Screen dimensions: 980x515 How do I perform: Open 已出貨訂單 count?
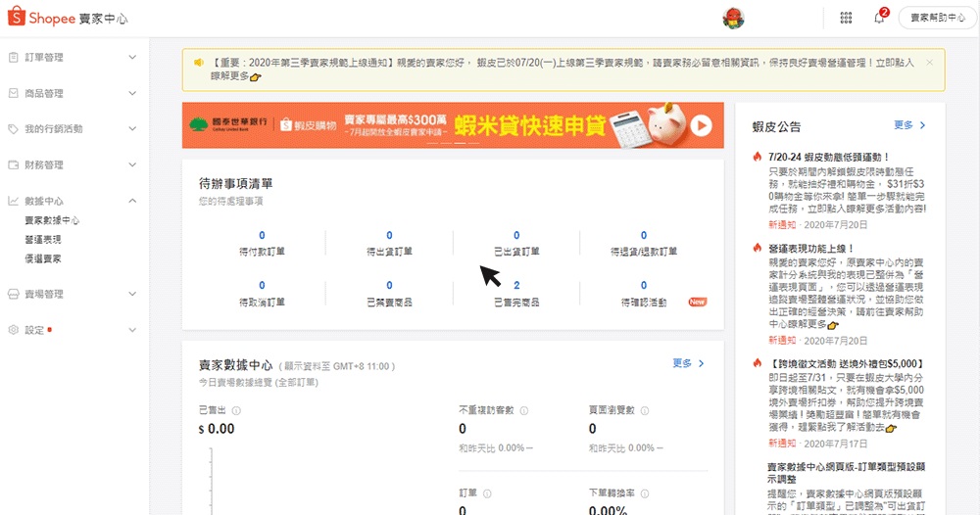[516, 235]
